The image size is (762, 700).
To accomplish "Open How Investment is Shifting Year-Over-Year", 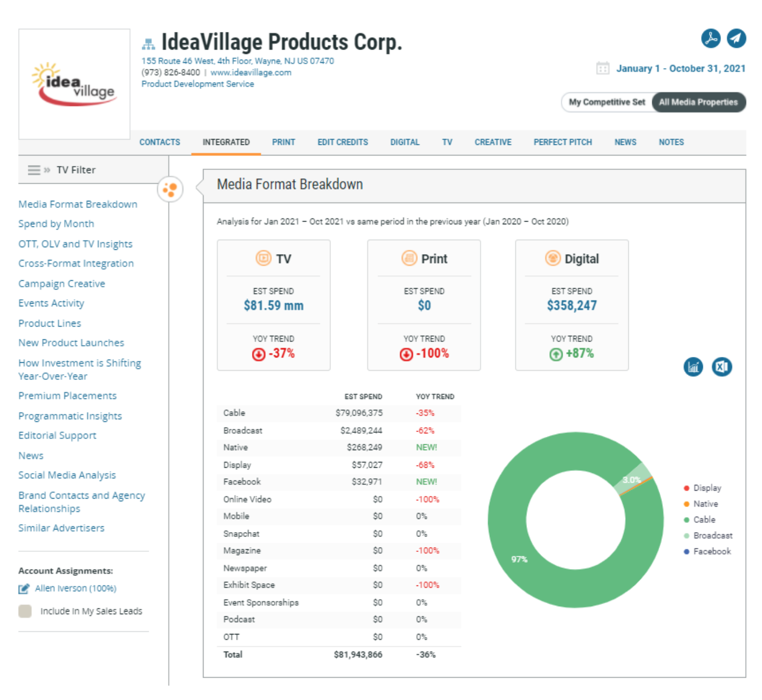I will [x=80, y=369].
